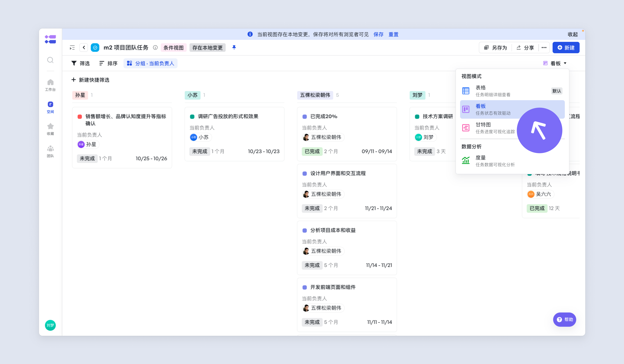The image size is (624, 364).
Task: Click 存在本地变更 tag
Action: pos(208,48)
